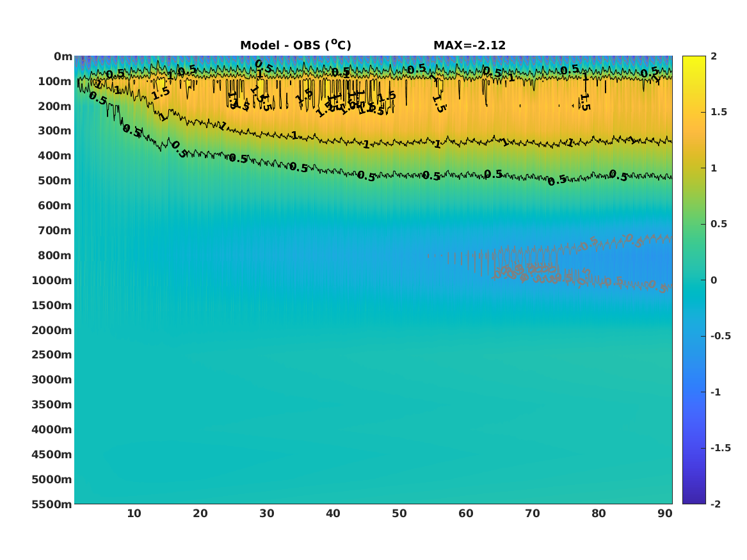Click the x-axis tick label "30"
Screen dimensions: 747x560
pos(267,513)
